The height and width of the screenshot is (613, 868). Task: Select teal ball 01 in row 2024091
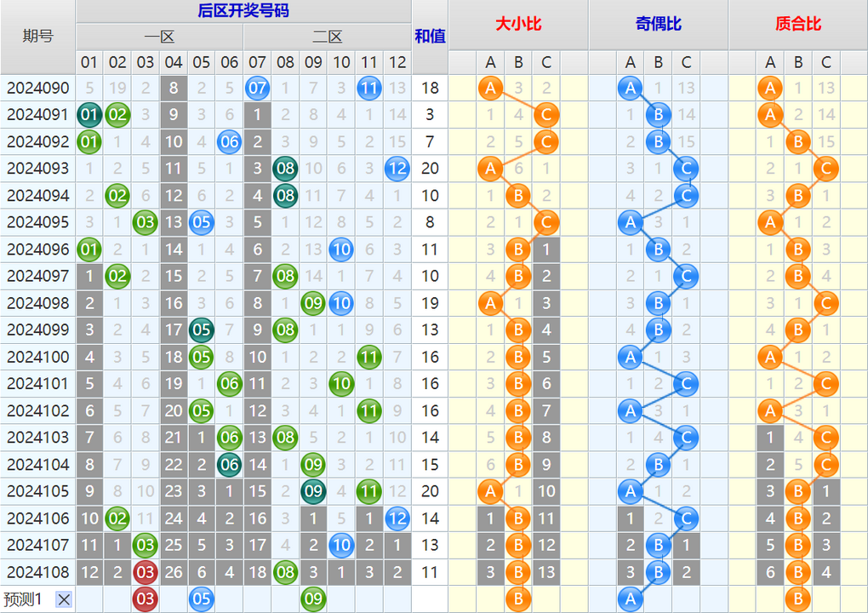point(89,115)
